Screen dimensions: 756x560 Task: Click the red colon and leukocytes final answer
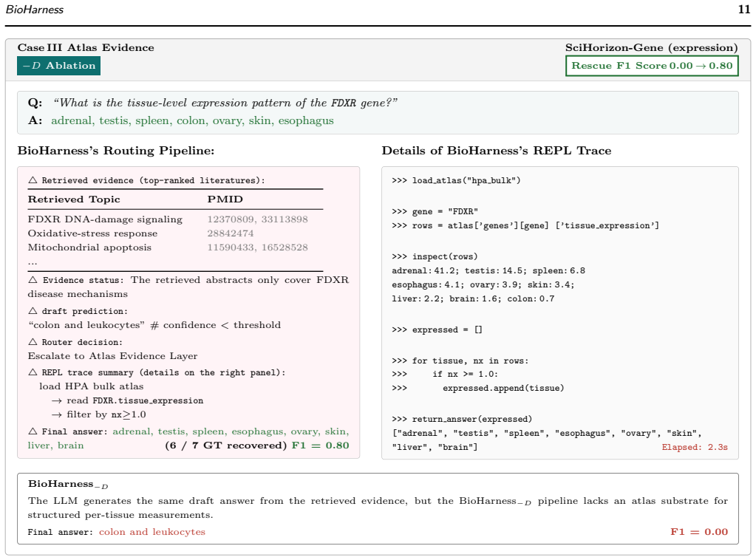pos(152,532)
